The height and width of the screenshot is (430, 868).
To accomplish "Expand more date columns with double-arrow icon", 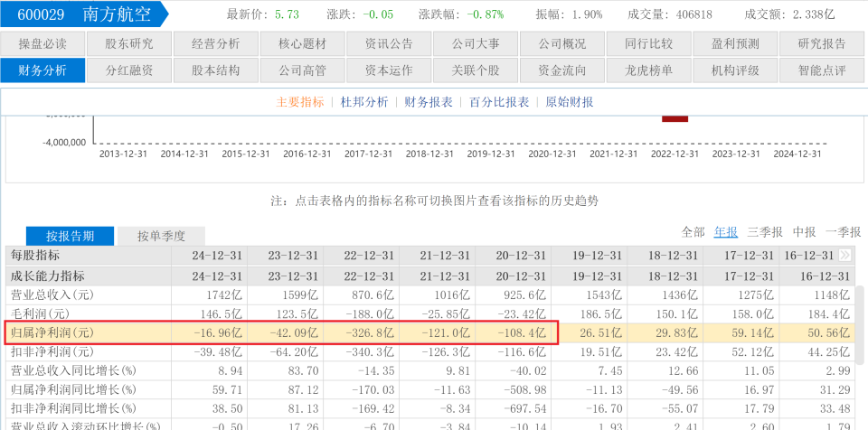I will click(844, 255).
